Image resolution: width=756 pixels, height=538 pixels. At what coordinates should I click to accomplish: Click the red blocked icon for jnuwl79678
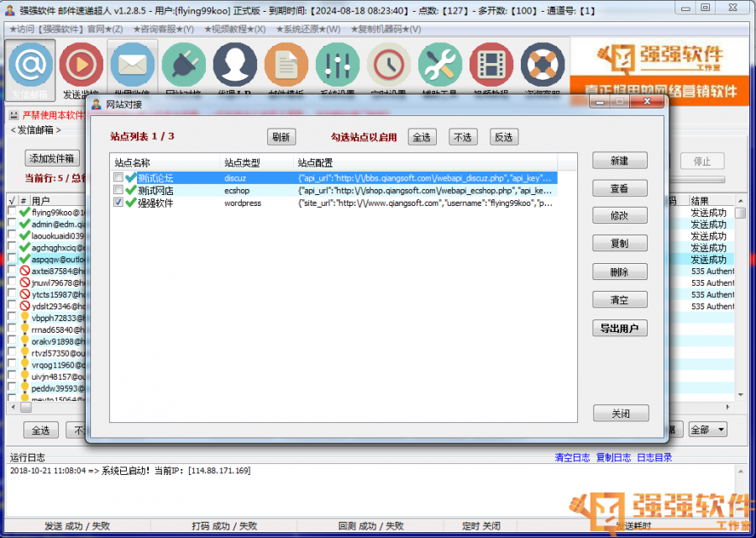coord(24,282)
